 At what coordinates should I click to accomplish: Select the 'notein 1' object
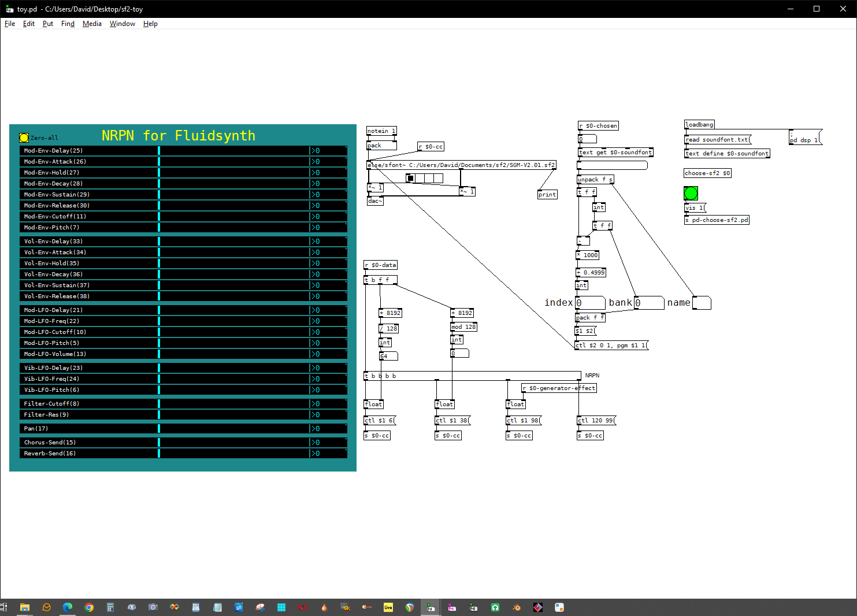381,131
